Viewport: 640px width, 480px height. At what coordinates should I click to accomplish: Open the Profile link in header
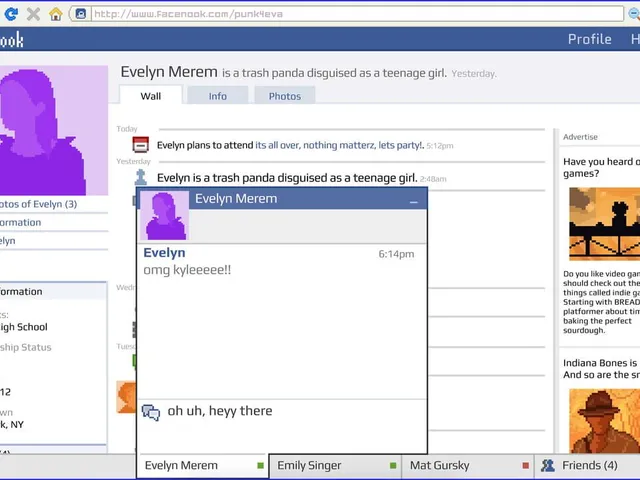589,39
